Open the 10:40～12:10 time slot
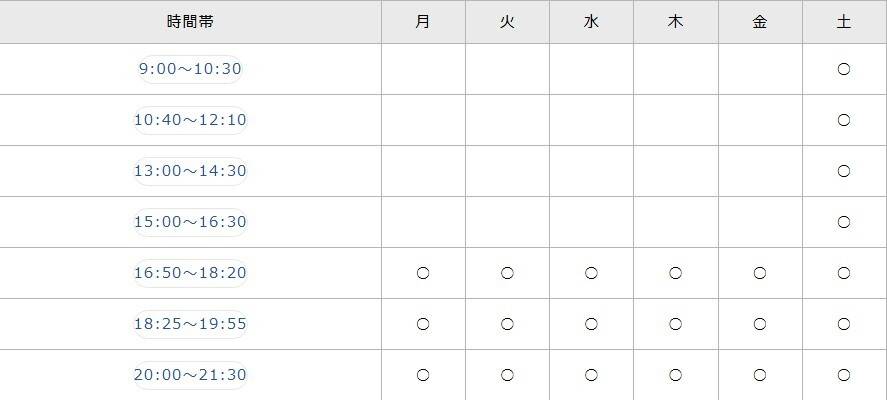The width and height of the screenshot is (887, 400). pos(190,120)
